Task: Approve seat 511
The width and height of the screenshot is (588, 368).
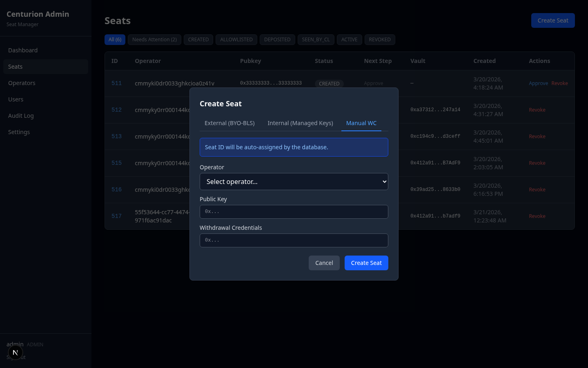Action: coord(538,83)
